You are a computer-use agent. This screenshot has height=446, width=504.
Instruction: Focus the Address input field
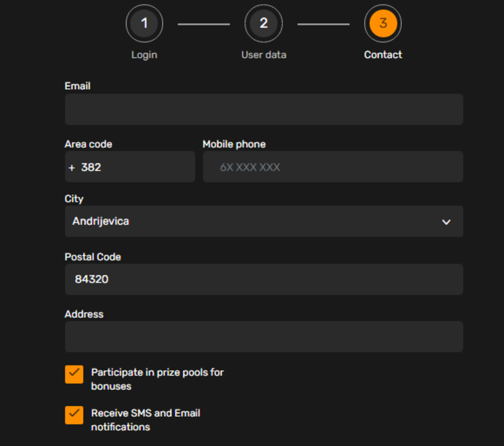click(x=264, y=336)
